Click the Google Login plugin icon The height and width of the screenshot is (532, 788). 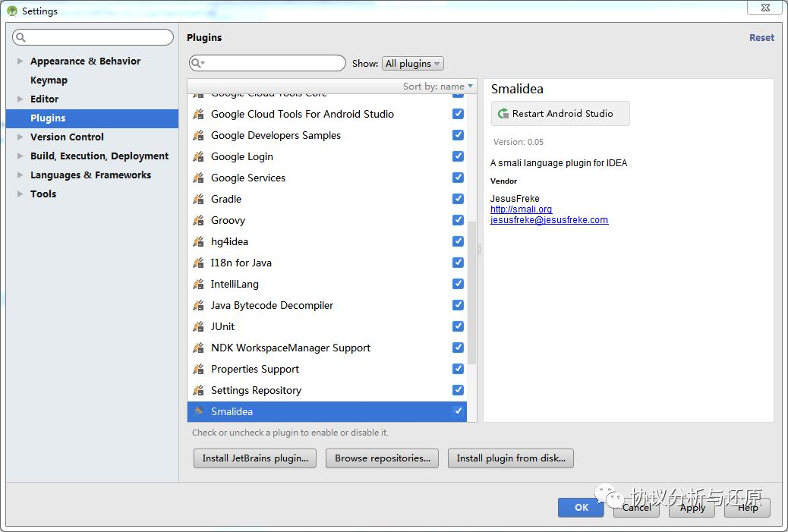198,156
